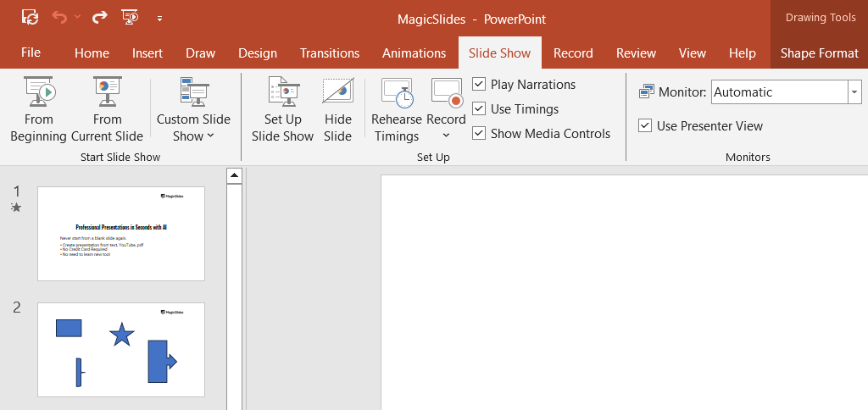Open the File menu
868x410 pixels.
[x=31, y=53]
